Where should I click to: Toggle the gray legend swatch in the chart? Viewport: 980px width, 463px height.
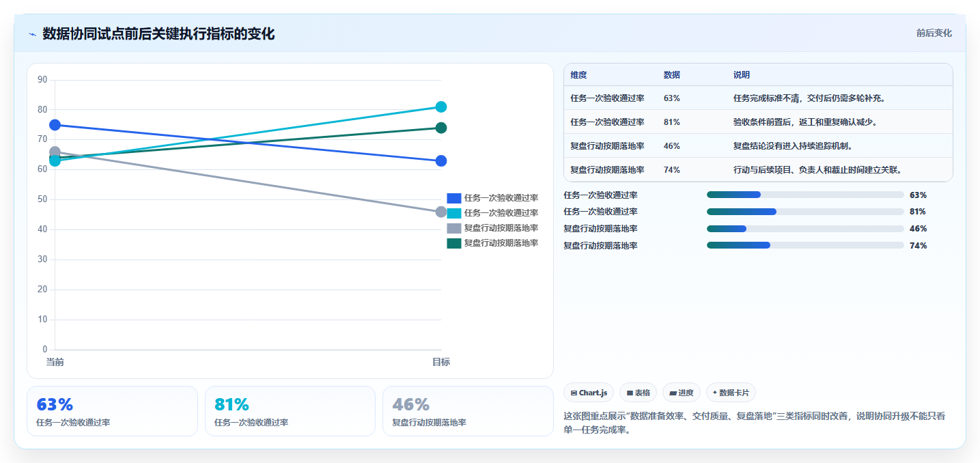point(454,228)
